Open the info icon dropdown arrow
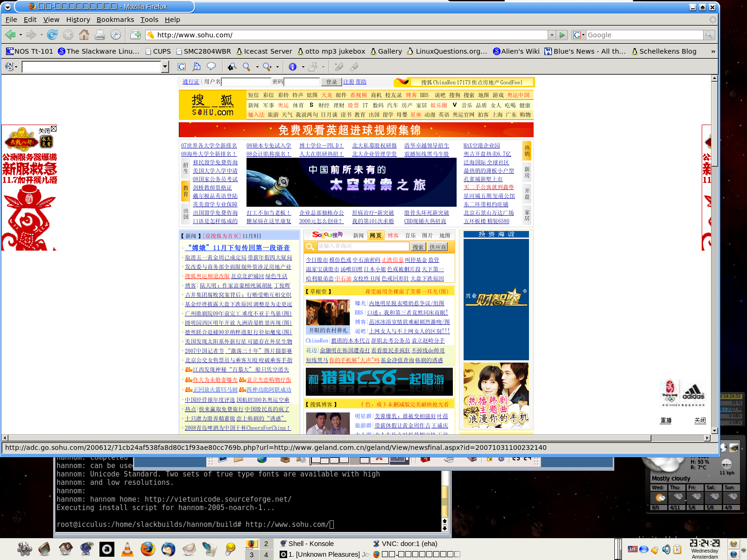 [303, 67]
